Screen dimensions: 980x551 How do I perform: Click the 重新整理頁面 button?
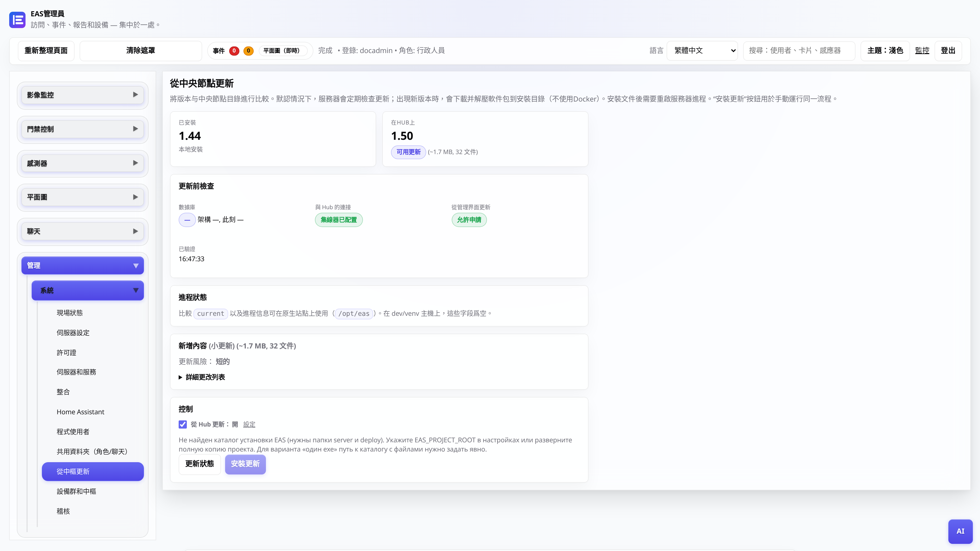point(46,51)
